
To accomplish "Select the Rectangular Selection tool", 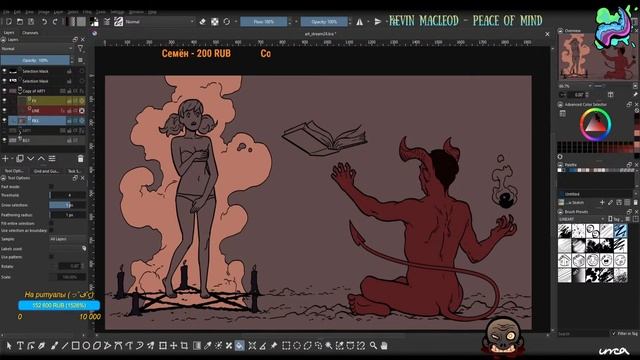I will point(286,346).
